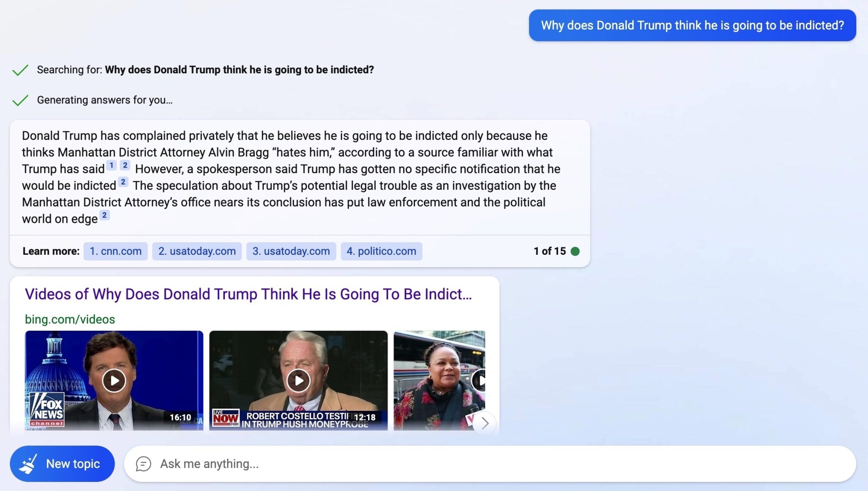Open the 'Videos of Why Does Donald Trump...' heading link
868x491 pixels.
click(x=248, y=294)
